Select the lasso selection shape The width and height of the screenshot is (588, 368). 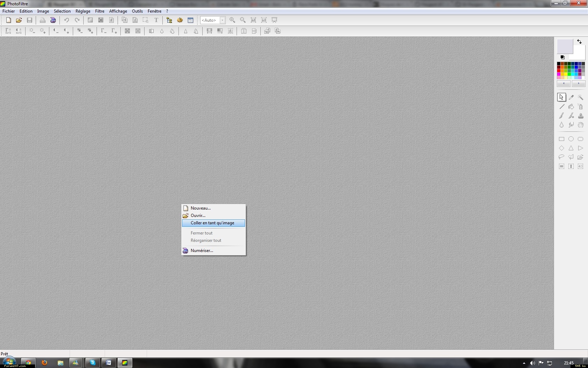(562, 157)
